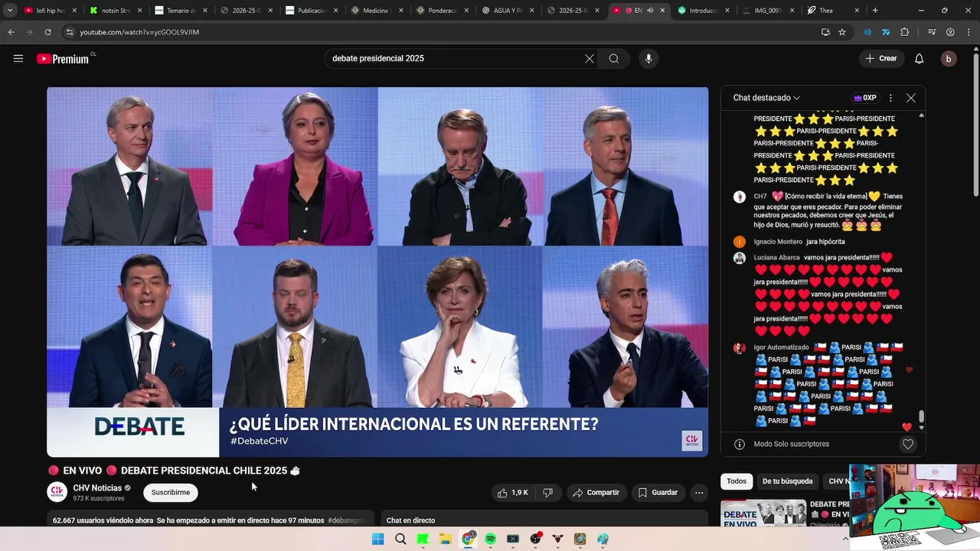This screenshot has width=980, height=551.
Task: Click the Crear button
Action: click(x=880, y=59)
